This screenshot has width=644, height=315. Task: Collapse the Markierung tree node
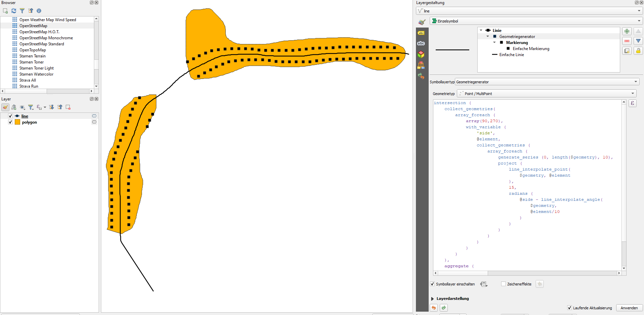494,43
